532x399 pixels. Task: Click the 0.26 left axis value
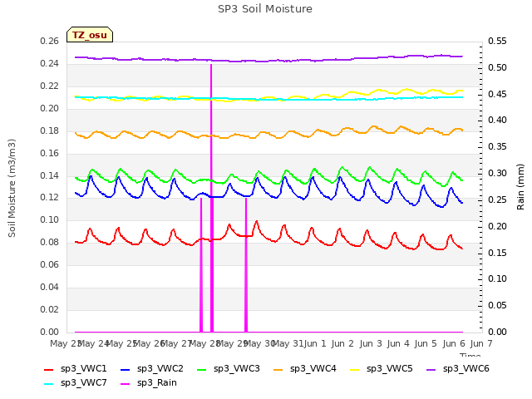[x=50, y=41]
